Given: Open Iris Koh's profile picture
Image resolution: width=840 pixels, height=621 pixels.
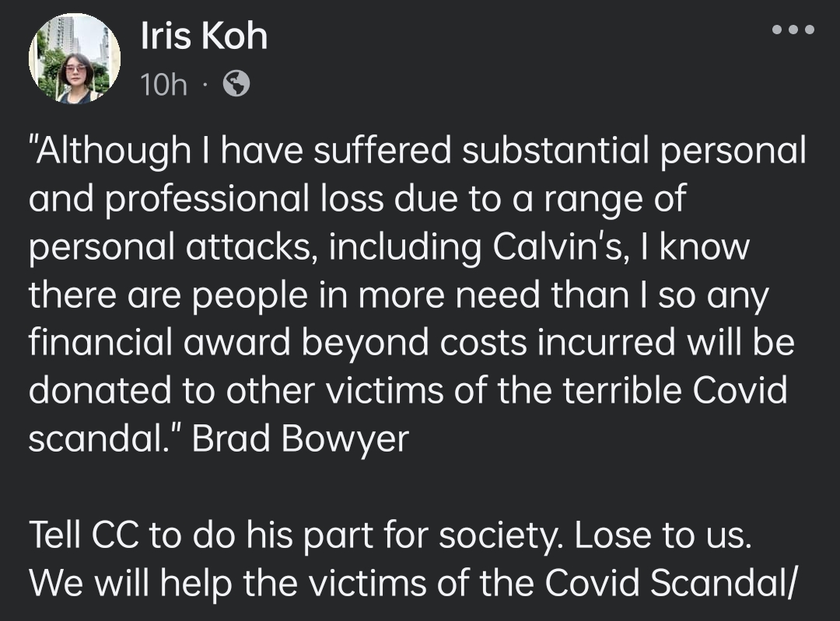Looking at the screenshot, I should [75, 58].
